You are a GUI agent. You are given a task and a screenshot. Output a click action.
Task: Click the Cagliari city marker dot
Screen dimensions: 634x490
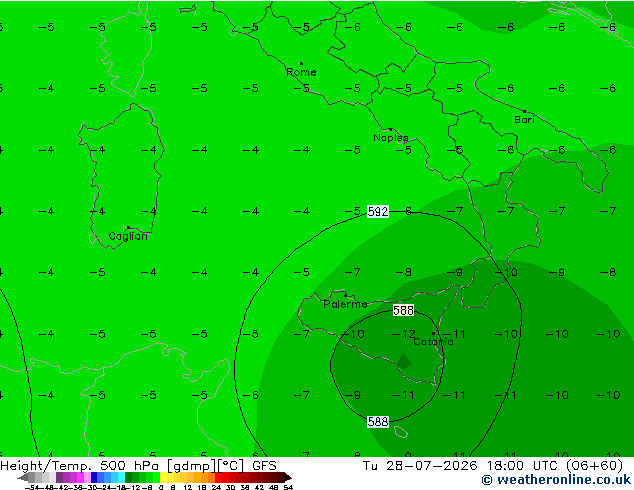pos(128,228)
